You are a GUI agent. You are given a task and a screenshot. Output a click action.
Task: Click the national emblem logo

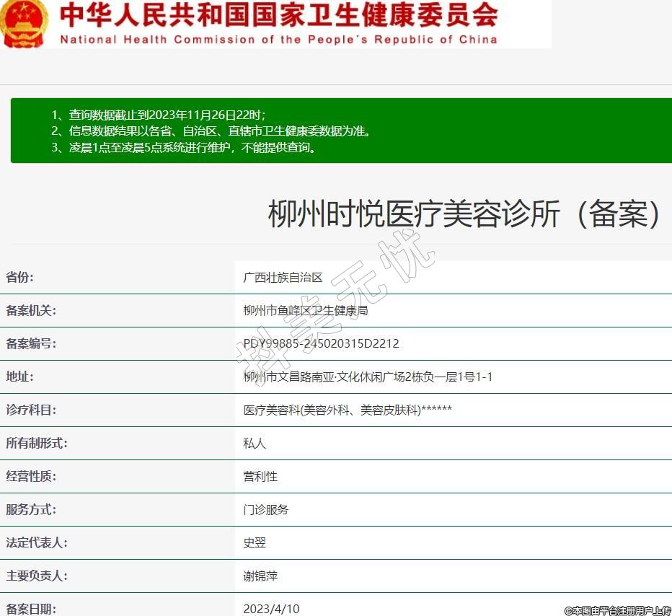[x=24, y=23]
